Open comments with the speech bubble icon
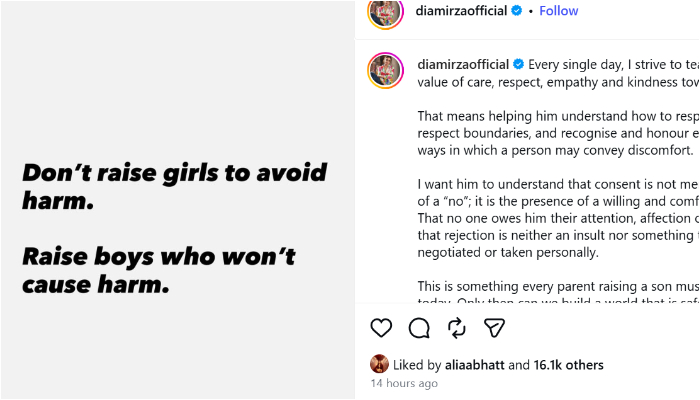700x400 pixels. point(419,328)
